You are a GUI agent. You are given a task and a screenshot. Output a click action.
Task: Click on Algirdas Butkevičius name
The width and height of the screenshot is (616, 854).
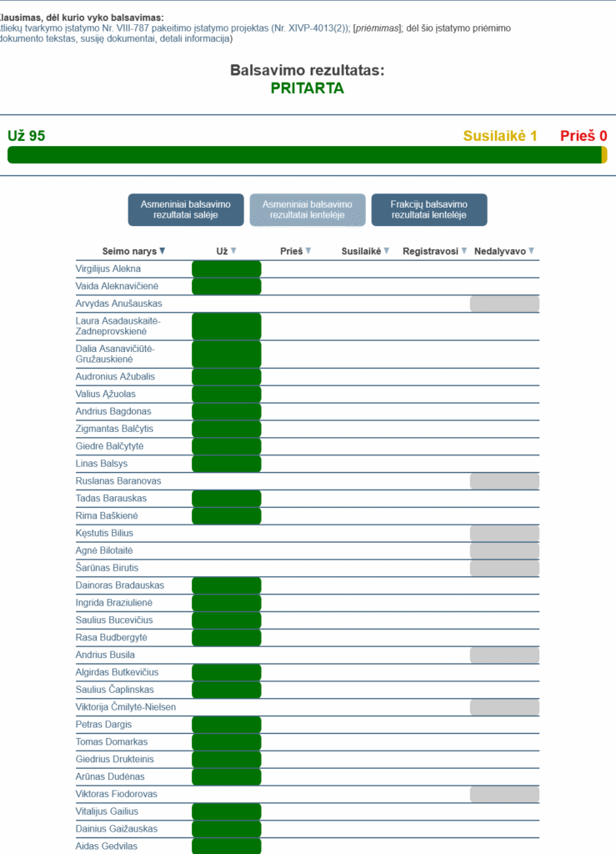pos(117,672)
